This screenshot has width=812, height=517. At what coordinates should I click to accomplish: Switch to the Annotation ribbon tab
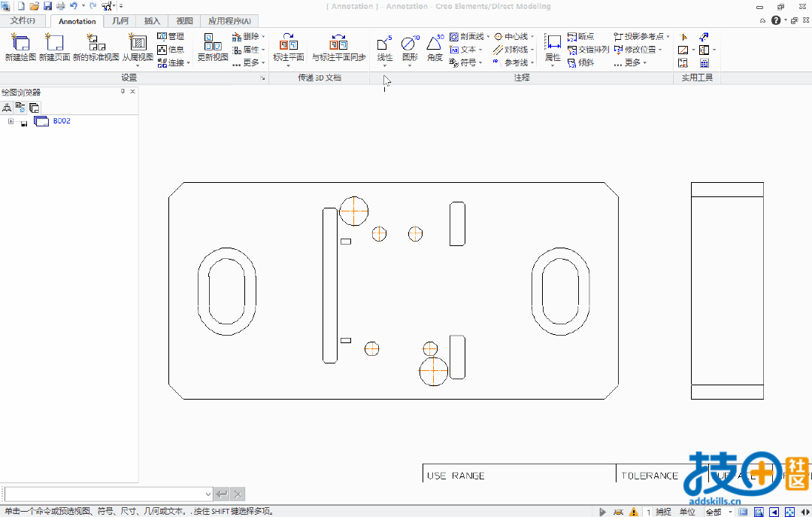pos(77,21)
